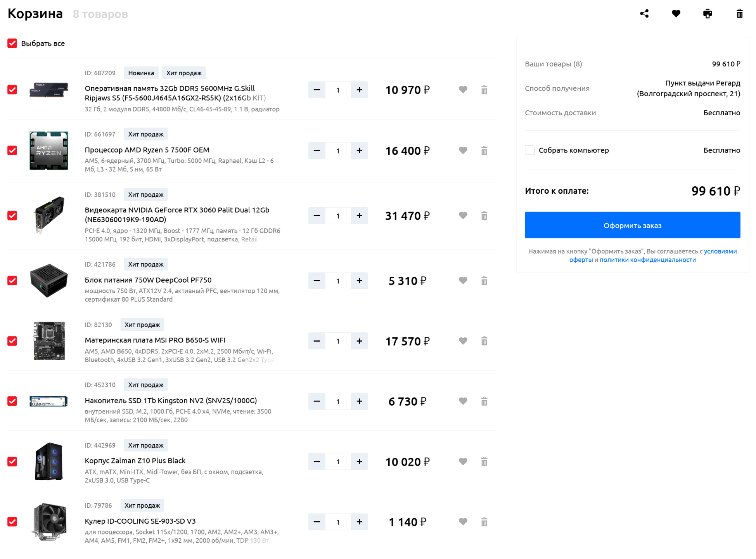
Task: Remove Kingston NV2 SSD from cart
Action: [484, 401]
